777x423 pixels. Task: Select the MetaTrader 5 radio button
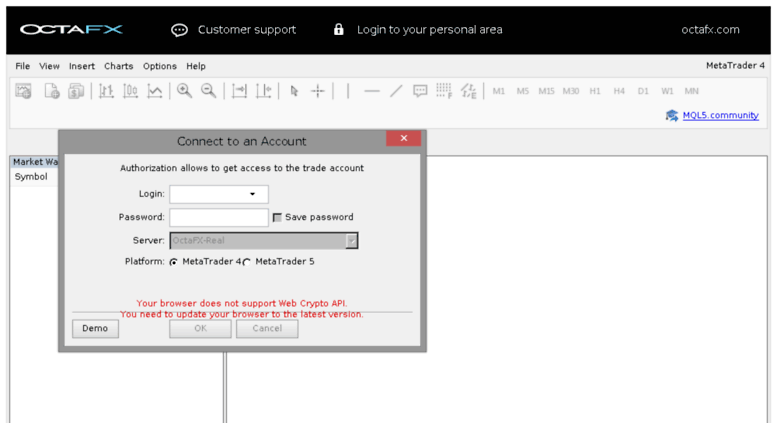click(248, 262)
